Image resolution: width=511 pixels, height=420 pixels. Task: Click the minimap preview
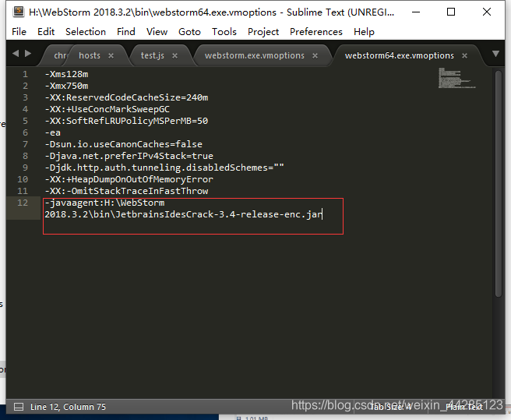[x=457, y=78]
